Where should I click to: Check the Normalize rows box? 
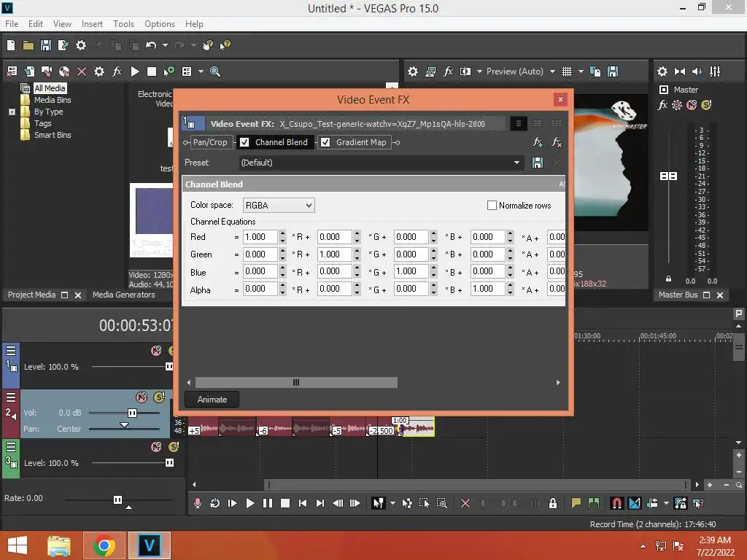492,205
